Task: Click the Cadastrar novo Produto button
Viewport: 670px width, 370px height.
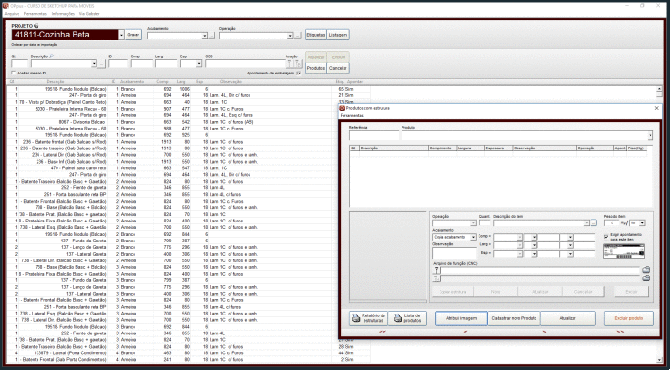Action: pos(514,318)
